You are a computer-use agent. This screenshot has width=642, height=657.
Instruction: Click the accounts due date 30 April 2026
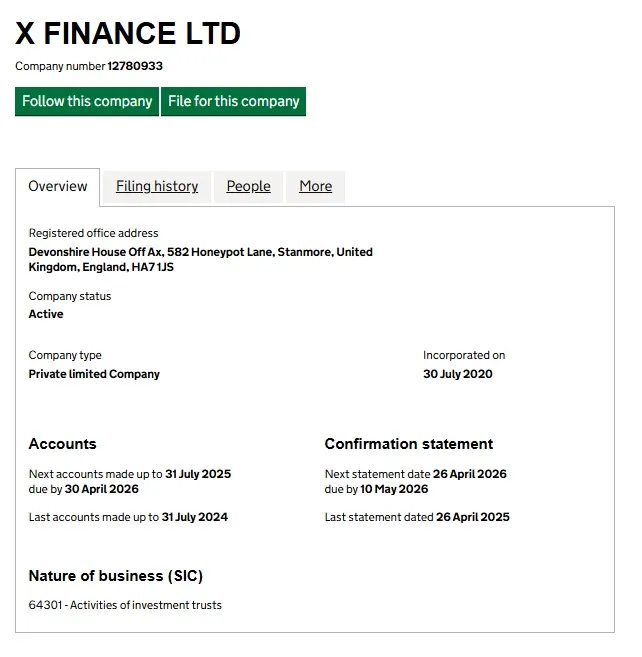[102, 489]
